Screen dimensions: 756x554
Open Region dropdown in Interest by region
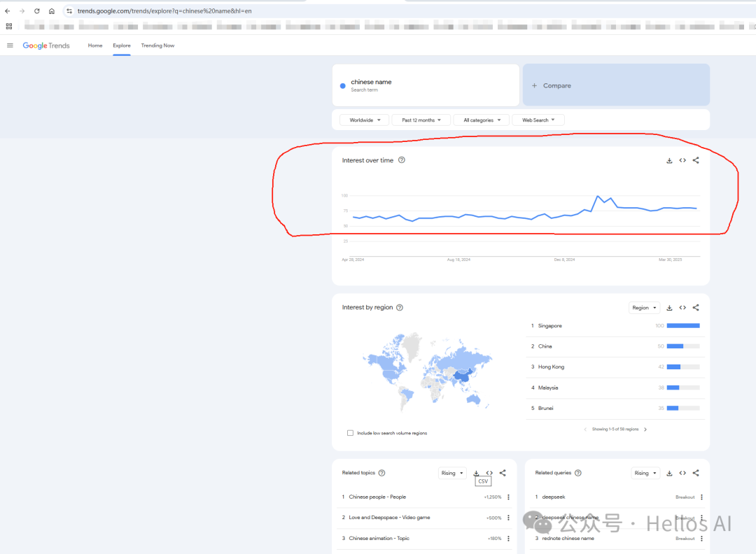(x=644, y=308)
